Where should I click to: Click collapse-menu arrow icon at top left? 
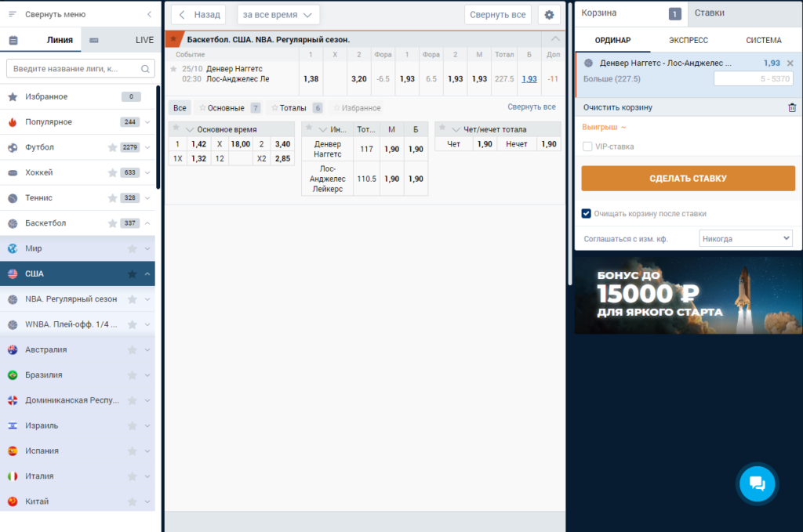pos(149,14)
